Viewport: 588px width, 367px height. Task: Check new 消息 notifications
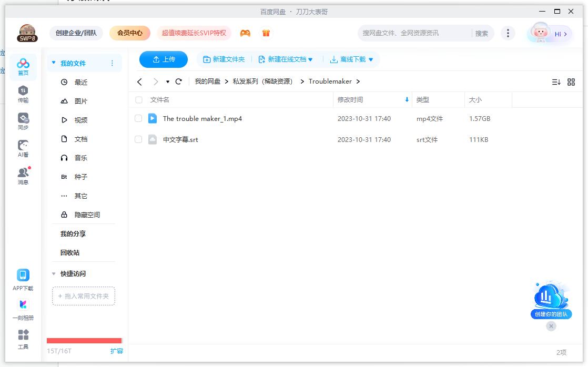(23, 175)
